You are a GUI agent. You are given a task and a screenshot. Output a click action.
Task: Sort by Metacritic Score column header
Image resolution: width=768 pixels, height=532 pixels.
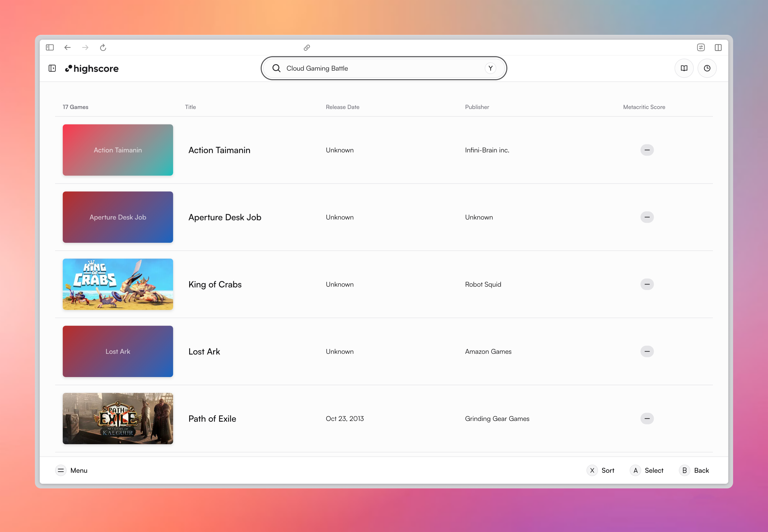pos(644,107)
